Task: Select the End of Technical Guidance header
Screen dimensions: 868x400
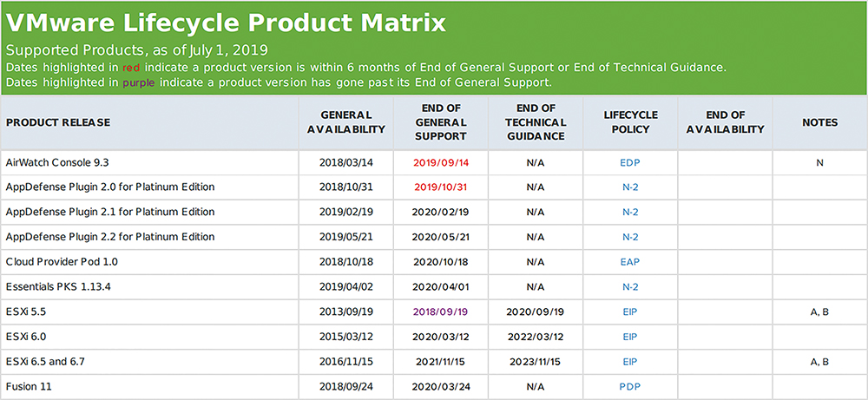Action: [x=536, y=122]
